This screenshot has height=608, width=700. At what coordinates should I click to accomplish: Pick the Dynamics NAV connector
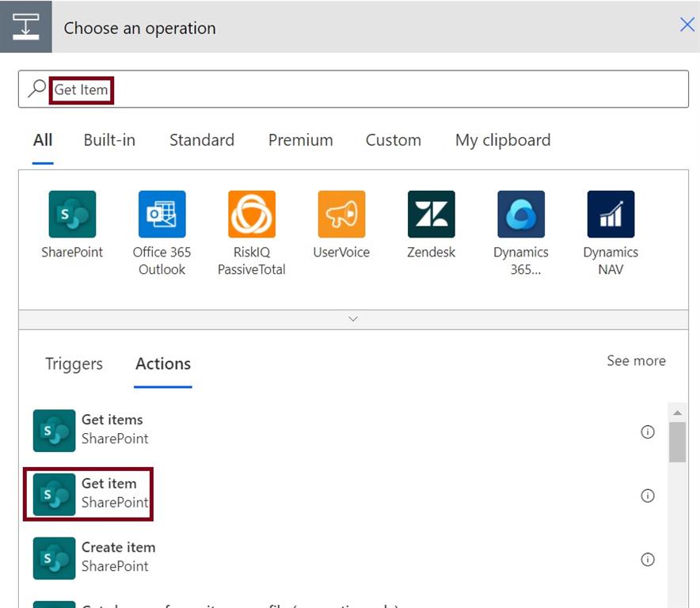(x=611, y=215)
